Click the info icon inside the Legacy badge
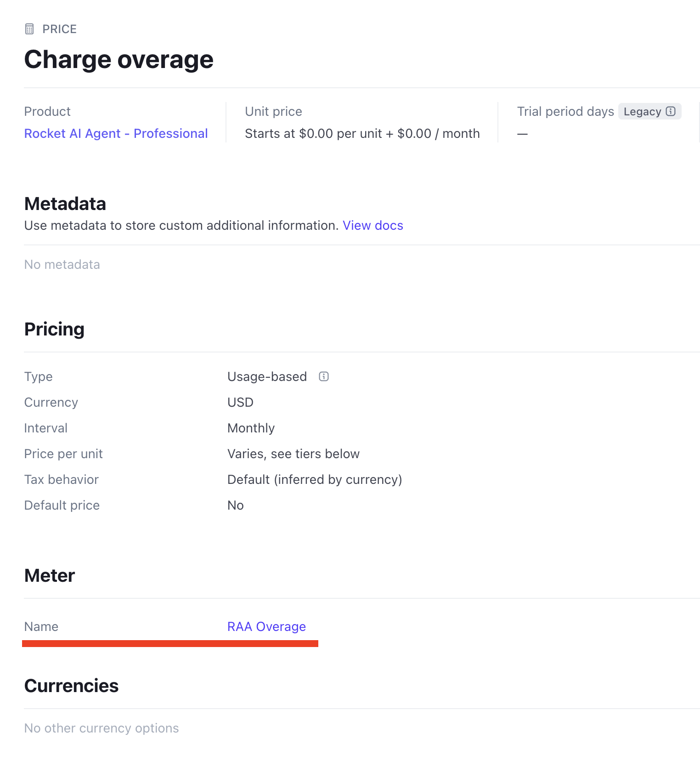The width and height of the screenshot is (700, 761). pos(671,111)
